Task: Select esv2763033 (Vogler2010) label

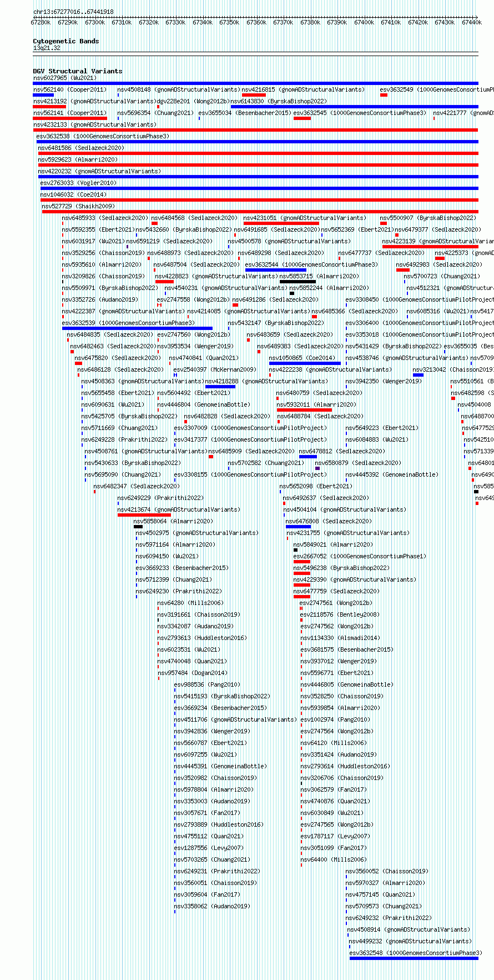Action: [79, 183]
